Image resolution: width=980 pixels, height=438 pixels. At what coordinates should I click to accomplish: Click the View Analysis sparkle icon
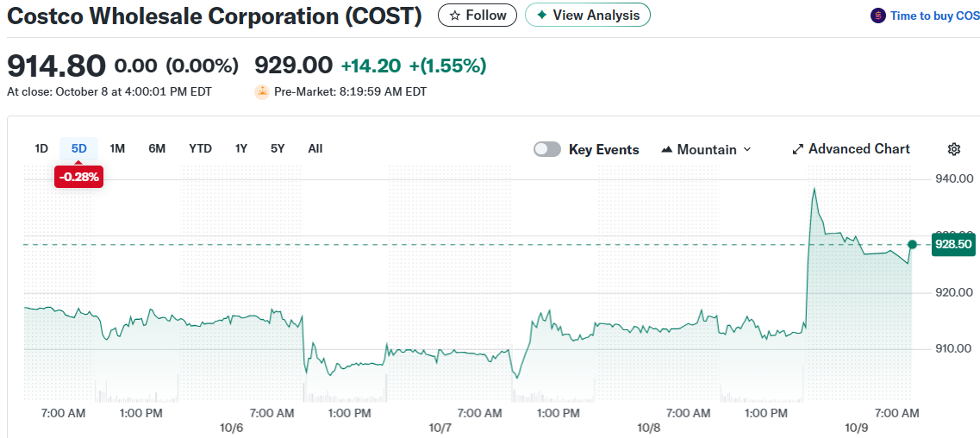pos(541,15)
